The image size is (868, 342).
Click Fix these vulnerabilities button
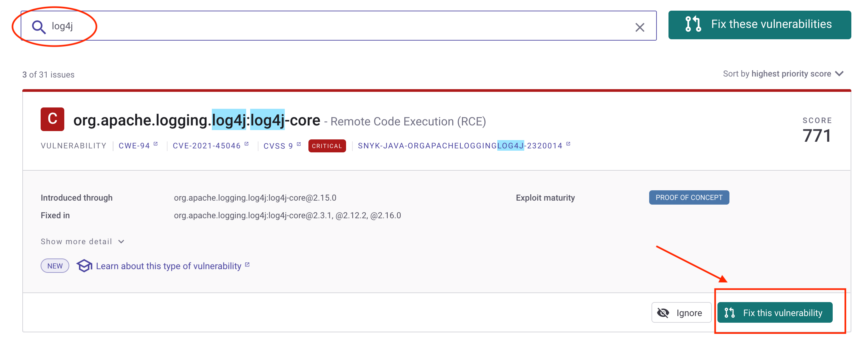tap(759, 25)
